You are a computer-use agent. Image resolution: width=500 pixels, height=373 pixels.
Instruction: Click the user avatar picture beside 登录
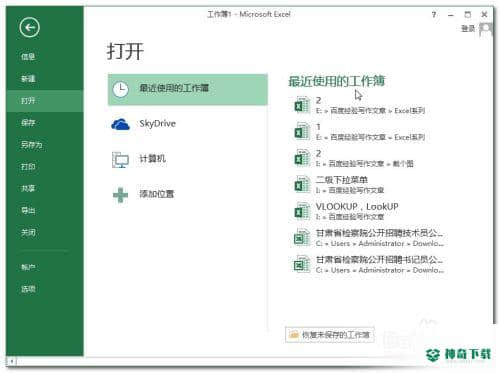(486, 29)
